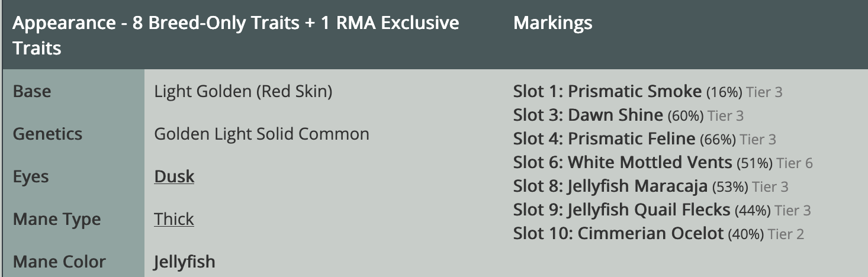Image resolution: width=868 pixels, height=277 pixels.
Task: Click the Mane Type row label
Action: 57,220
